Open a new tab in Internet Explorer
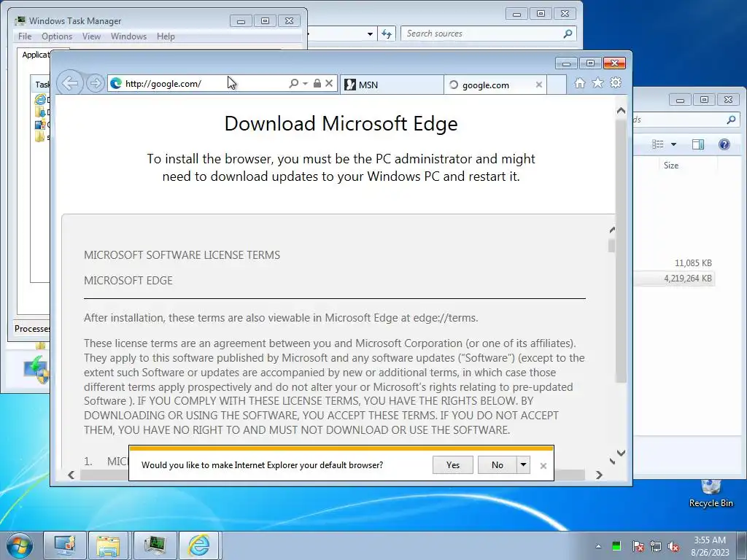The width and height of the screenshot is (747, 560). pos(557,85)
